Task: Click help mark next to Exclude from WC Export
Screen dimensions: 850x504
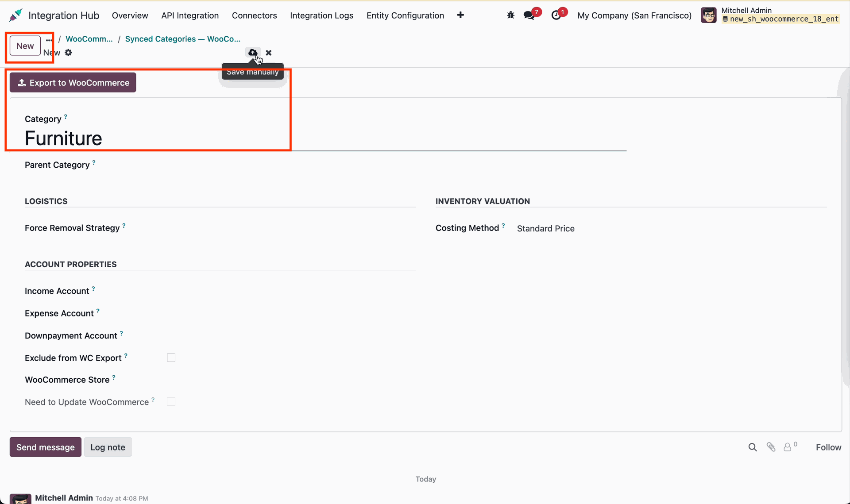Action: (x=126, y=355)
